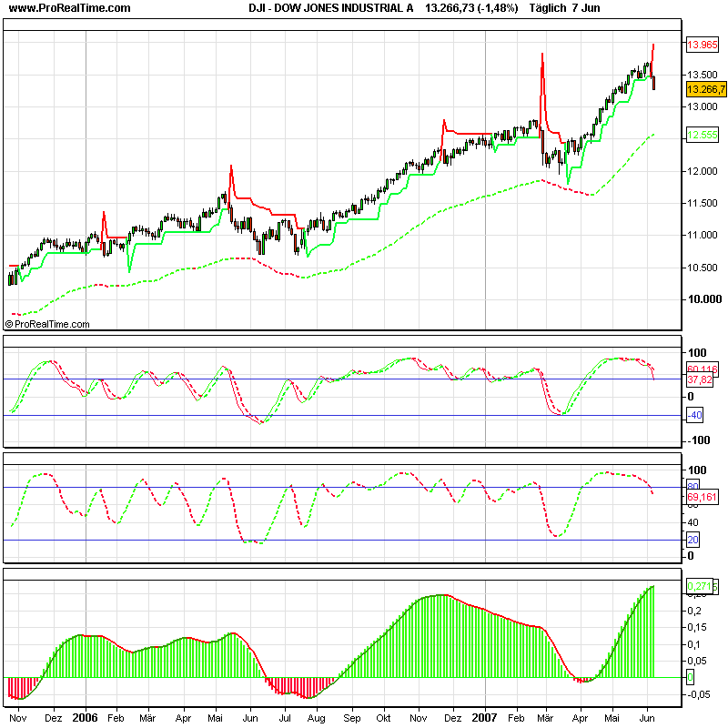This screenshot has width=728, height=728.
Task: Select the 10.500 price axis value
Action: click(x=702, y=268)
